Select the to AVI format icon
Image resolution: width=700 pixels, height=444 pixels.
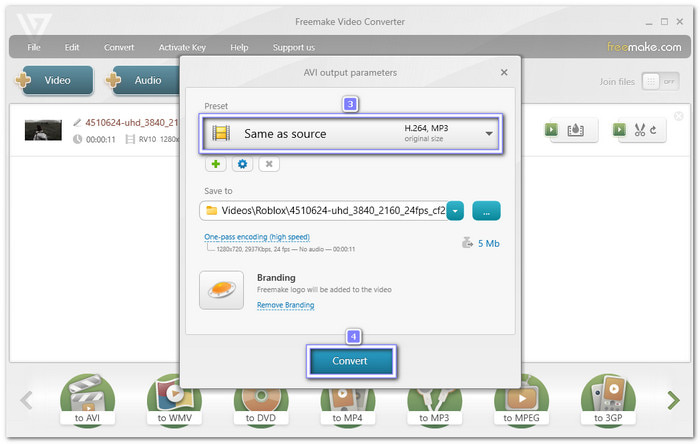(88, 401)
